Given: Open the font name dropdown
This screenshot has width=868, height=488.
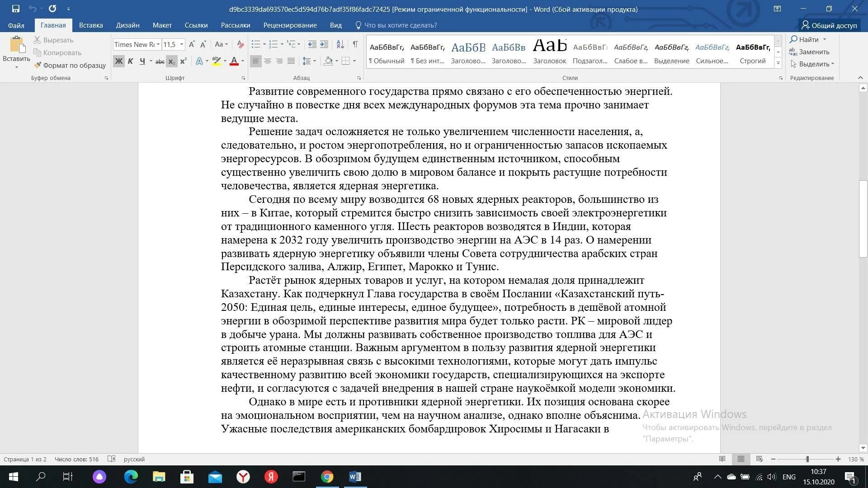Looking at the screenshot, I should pos(158,45).
